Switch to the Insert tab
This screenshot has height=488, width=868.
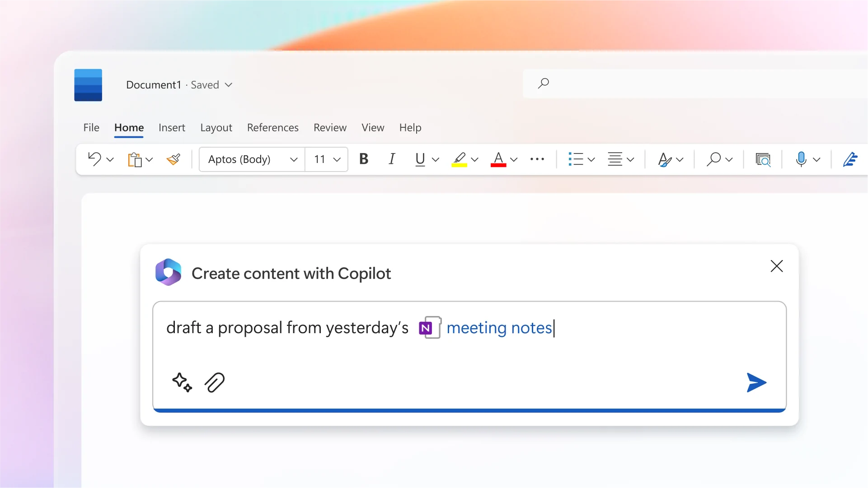pyautogui.click(x=172, y=128)
